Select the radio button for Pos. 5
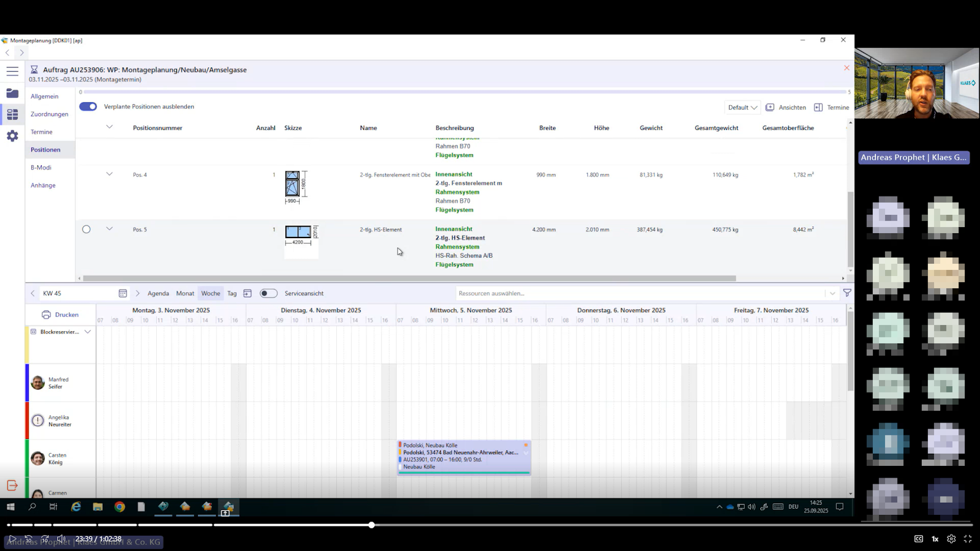The width and height of the screenshot is (980, 551). [x=86, y=230]
